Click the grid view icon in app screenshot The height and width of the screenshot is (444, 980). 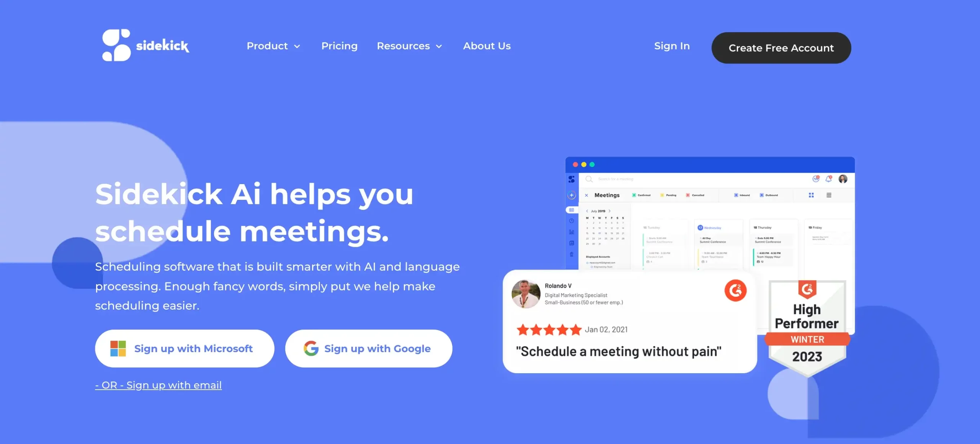pos(811,195)
